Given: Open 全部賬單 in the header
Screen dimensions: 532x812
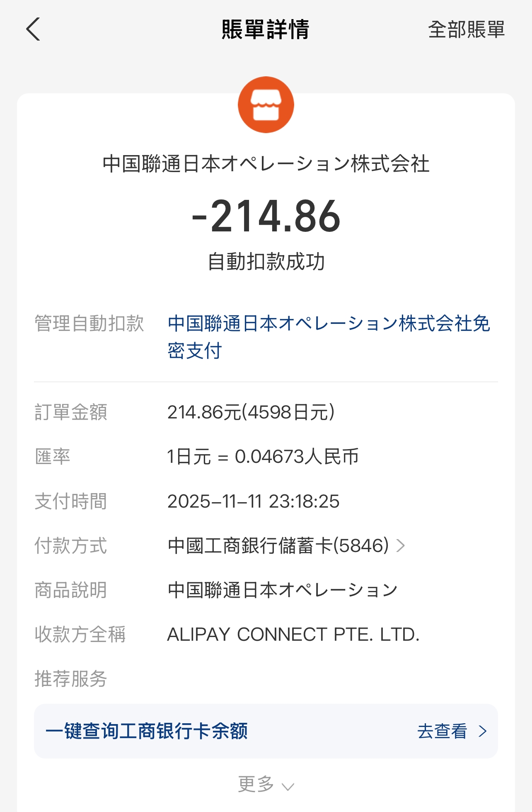Looking at the screenshot, I should pyautogui.click(x=466, y=30).
